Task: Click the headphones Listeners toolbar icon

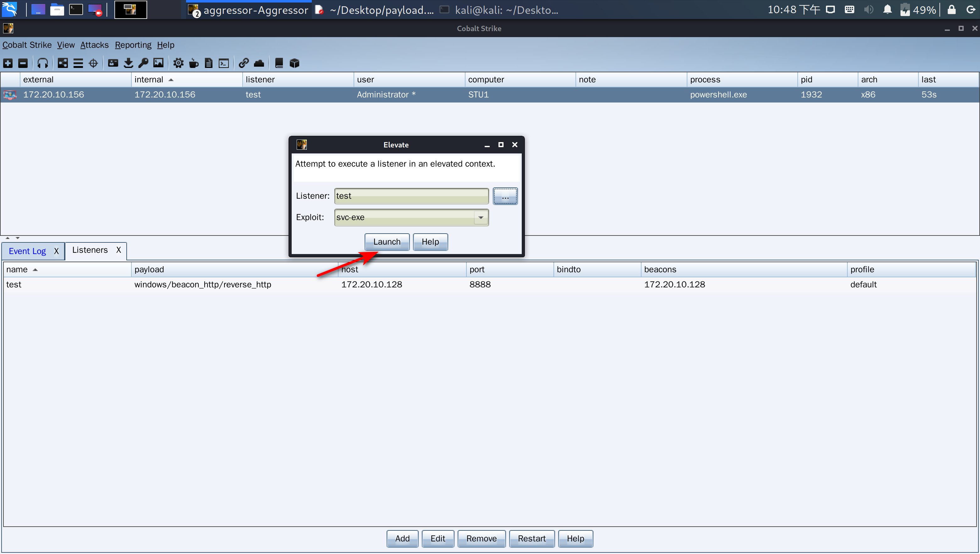Action: point(43,63)
